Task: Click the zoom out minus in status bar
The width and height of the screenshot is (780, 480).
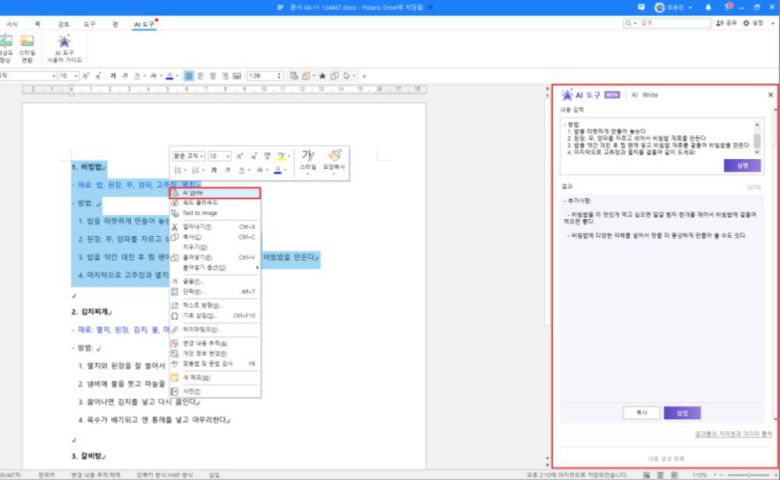Action: [721, 475]
